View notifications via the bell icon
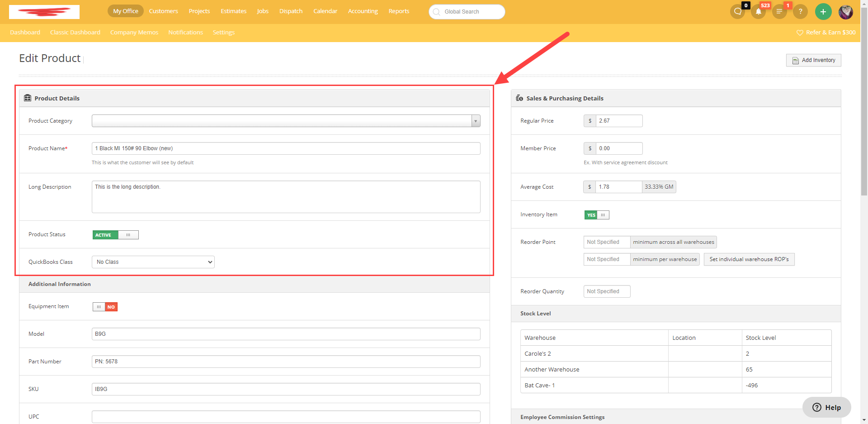The image size is (868, 424). (758, 12)
